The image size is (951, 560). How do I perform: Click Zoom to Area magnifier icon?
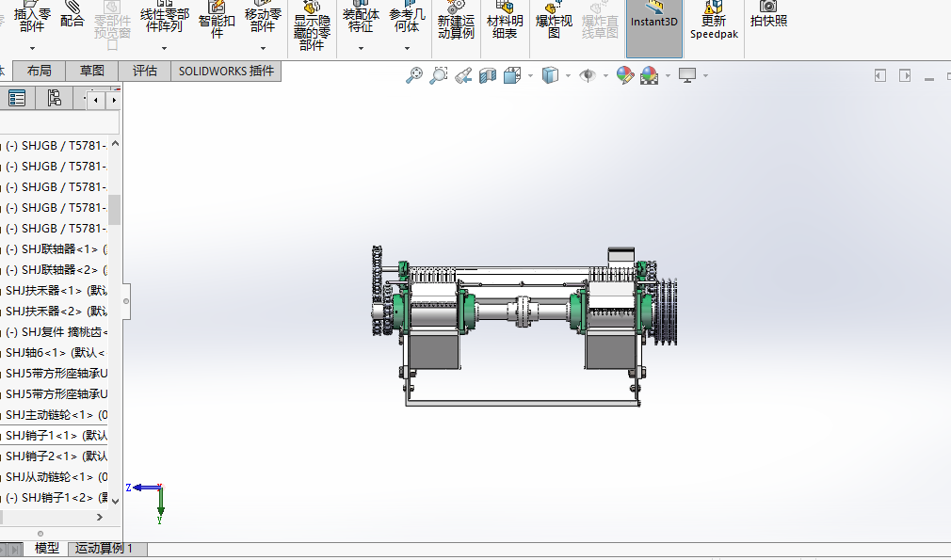(438, 75)
